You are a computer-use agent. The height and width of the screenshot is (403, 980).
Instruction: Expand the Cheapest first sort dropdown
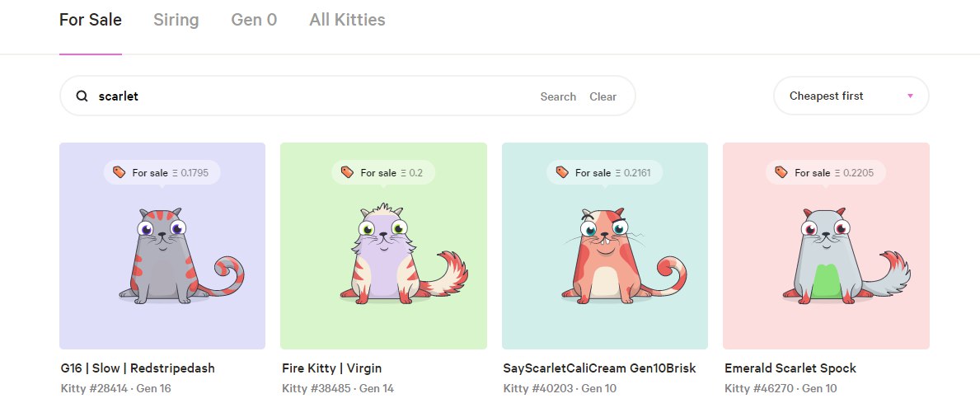pos(851,96)
